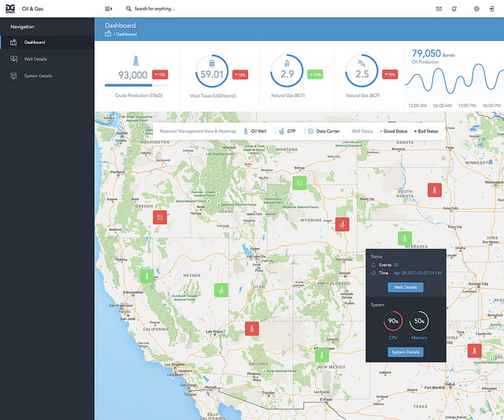
Task: Click the oil derrick icon above 93,000
Action: click(136, 61)
